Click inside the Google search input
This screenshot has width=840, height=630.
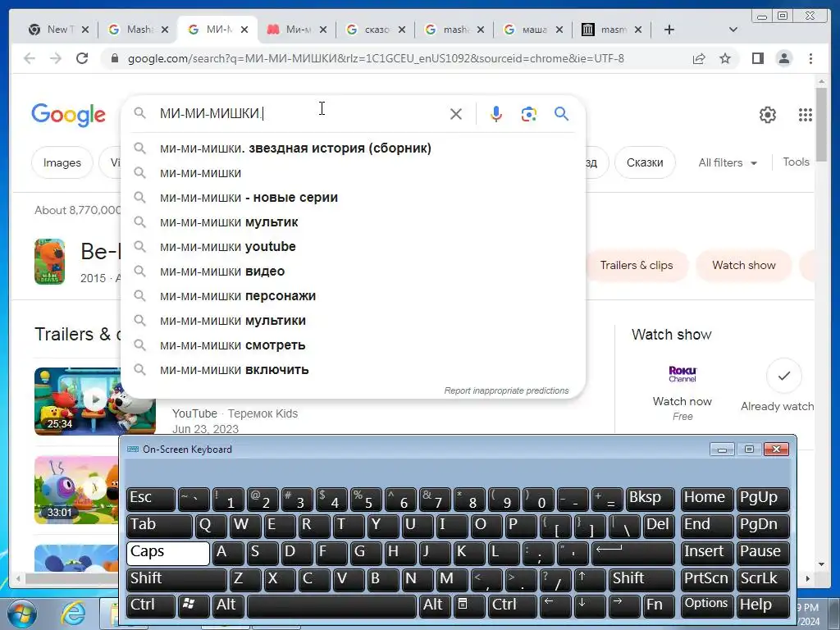[x=300, y=113]
